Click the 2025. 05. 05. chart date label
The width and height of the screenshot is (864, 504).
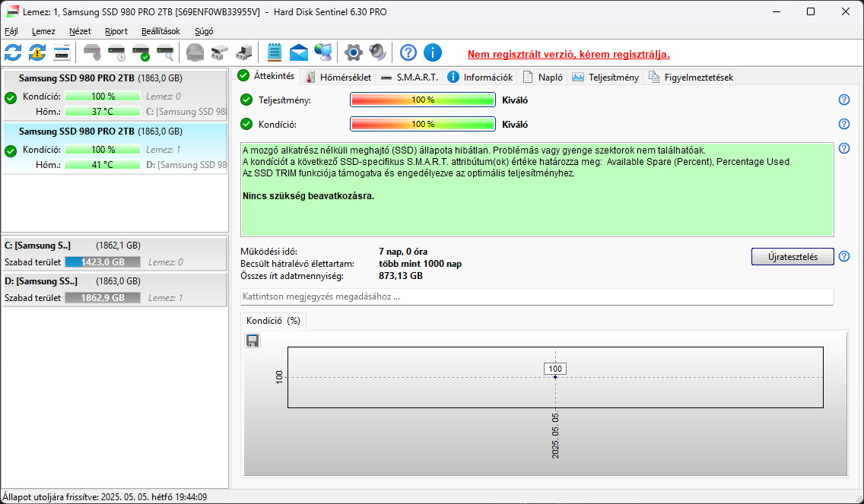click(555, 435)
